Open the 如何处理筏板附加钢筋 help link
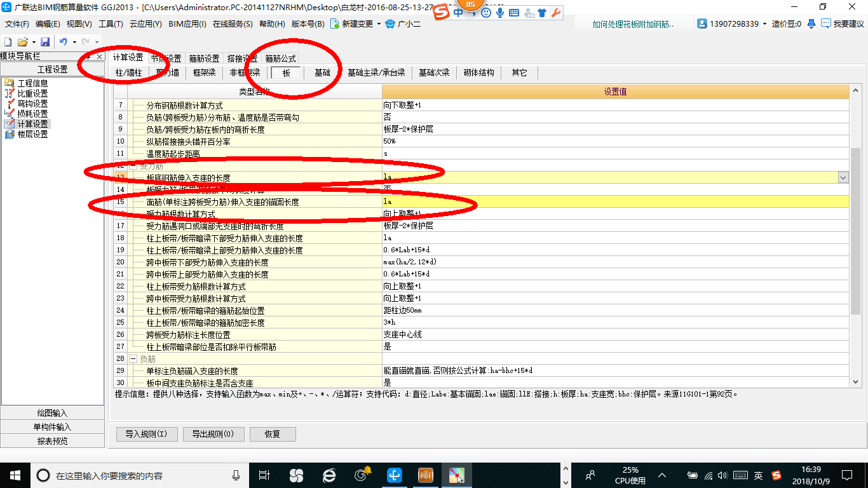Screen dimensions: 868x488 tap(633, 24)
